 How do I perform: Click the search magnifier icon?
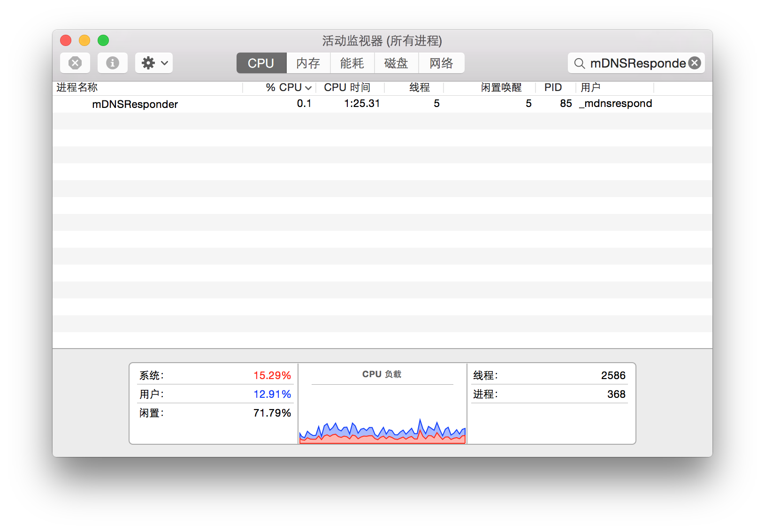tap(580, 63)
